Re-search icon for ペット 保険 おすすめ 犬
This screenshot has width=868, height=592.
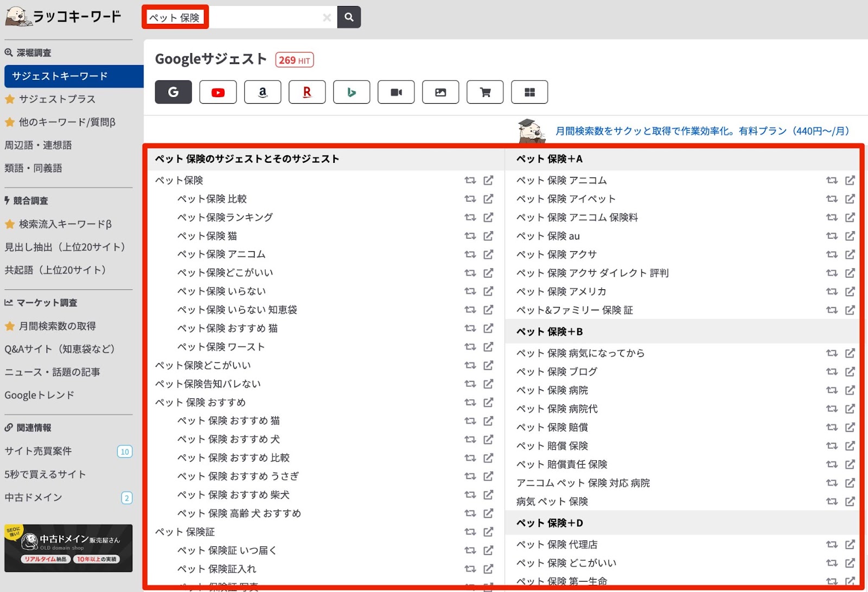[x=470, y=439]
